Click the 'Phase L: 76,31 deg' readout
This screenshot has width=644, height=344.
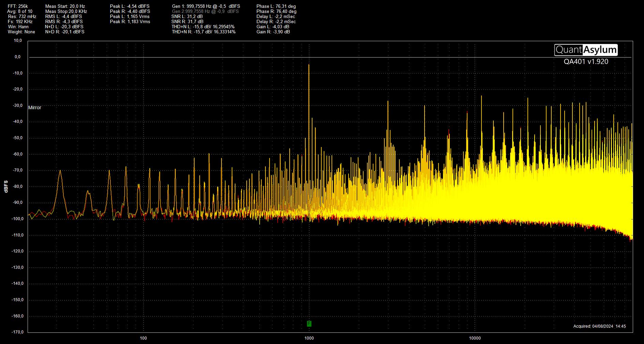[x=276, y=6]
